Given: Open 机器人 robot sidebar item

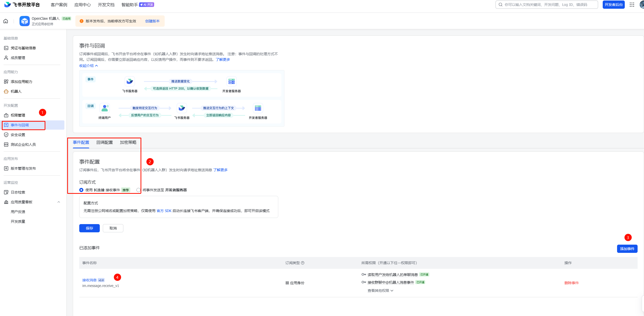Looking at the screenshot, I should tap(16, 91).
